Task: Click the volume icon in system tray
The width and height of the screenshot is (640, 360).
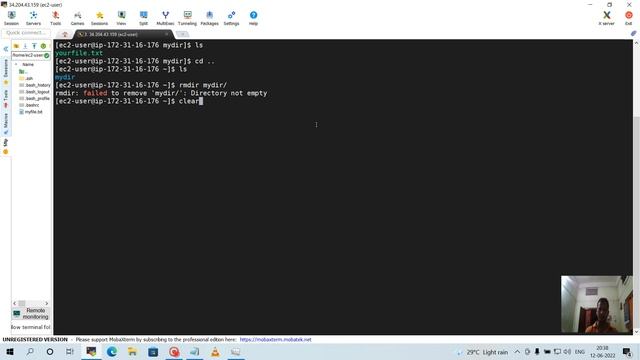Action: pos(567,351)
